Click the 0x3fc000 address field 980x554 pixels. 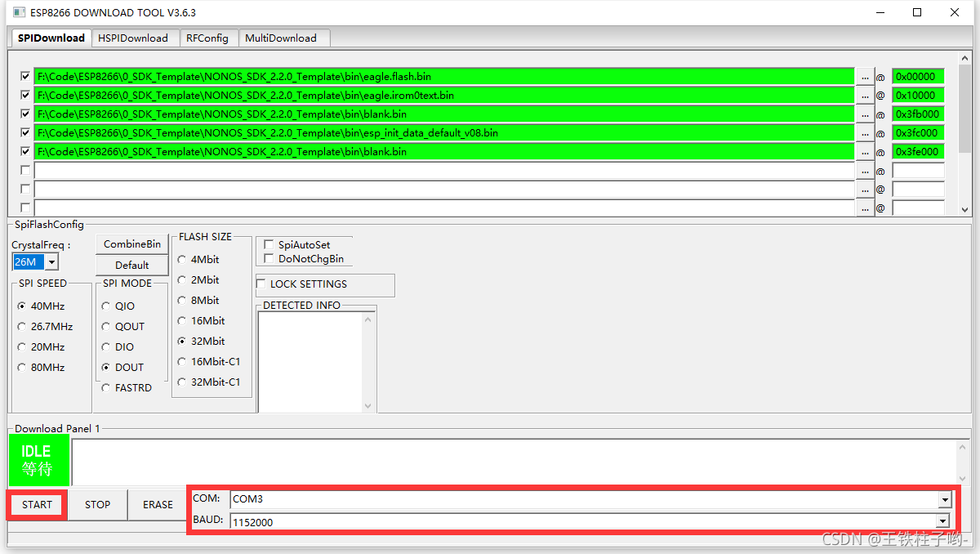pos(918,132)
